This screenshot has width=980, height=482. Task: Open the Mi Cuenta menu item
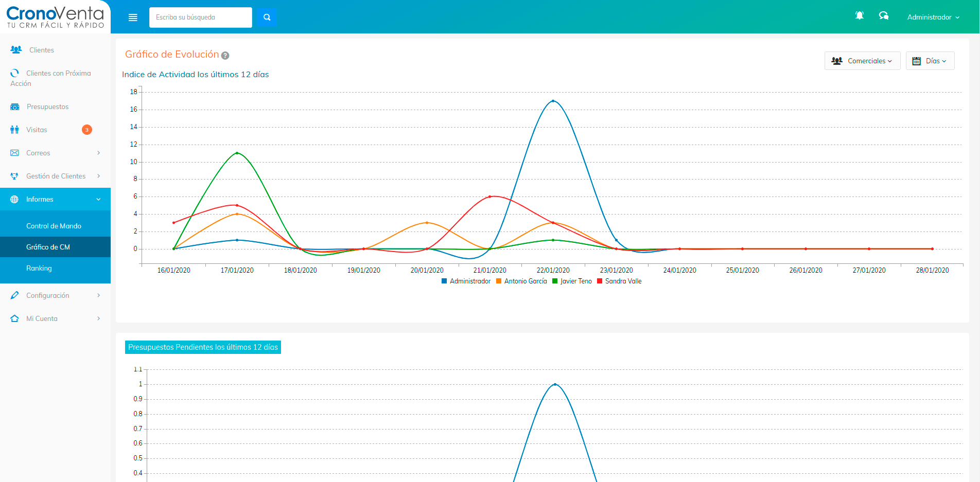tap(55, 318)
